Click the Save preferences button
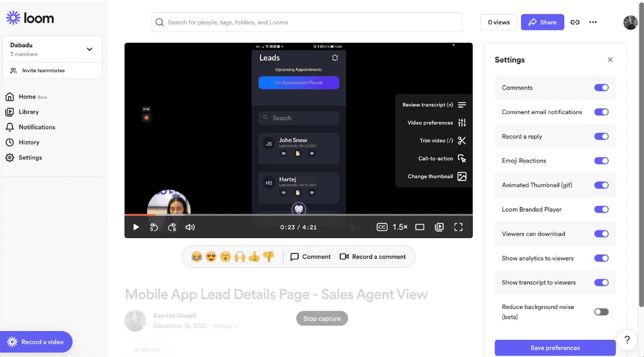The width and height of the screenshot is (644, 357). pos(555,348)
